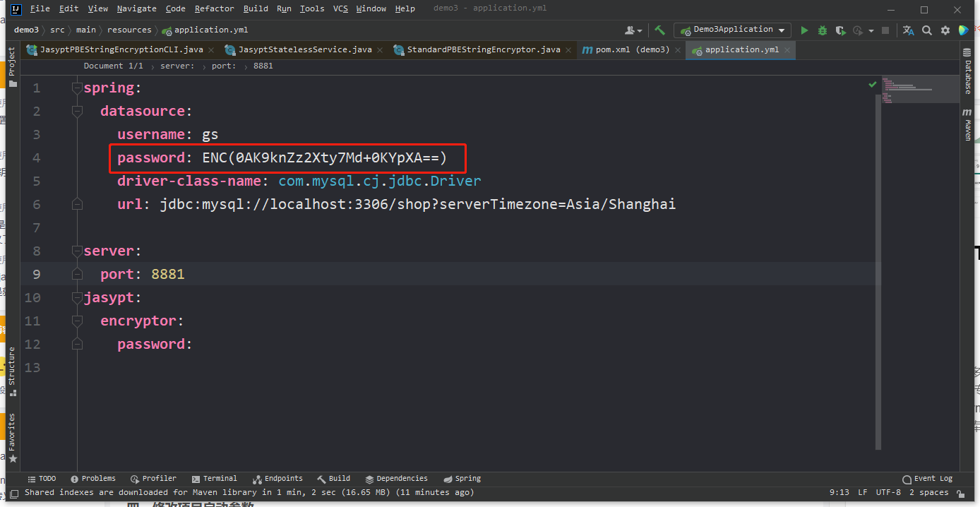The width and height of the screenshot is (980, 507).
Task: Click resources in the navigation breadcrumb
Action: [129, 30]
